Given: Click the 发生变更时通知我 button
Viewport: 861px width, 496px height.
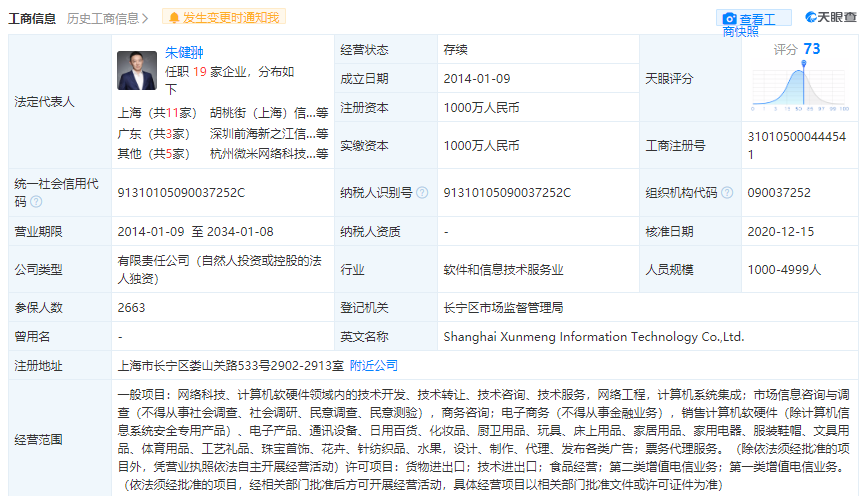Looking at the screenshot, I should [x=224, y=18].
